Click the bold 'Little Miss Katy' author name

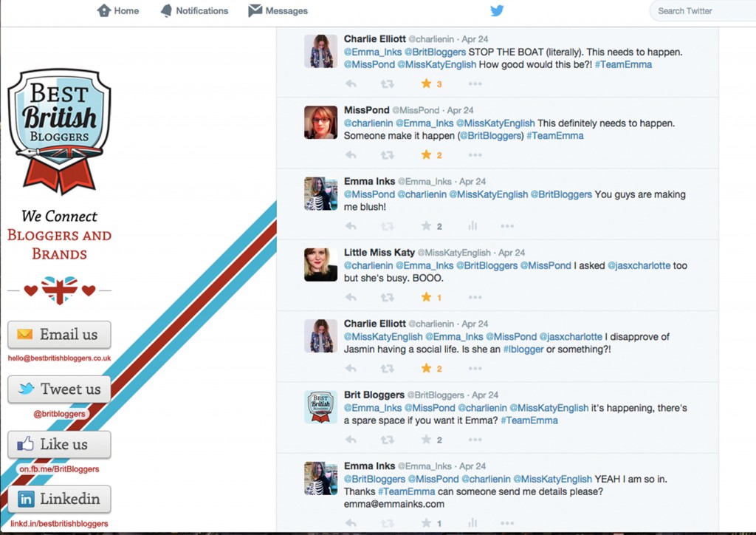tap(379, 252)
